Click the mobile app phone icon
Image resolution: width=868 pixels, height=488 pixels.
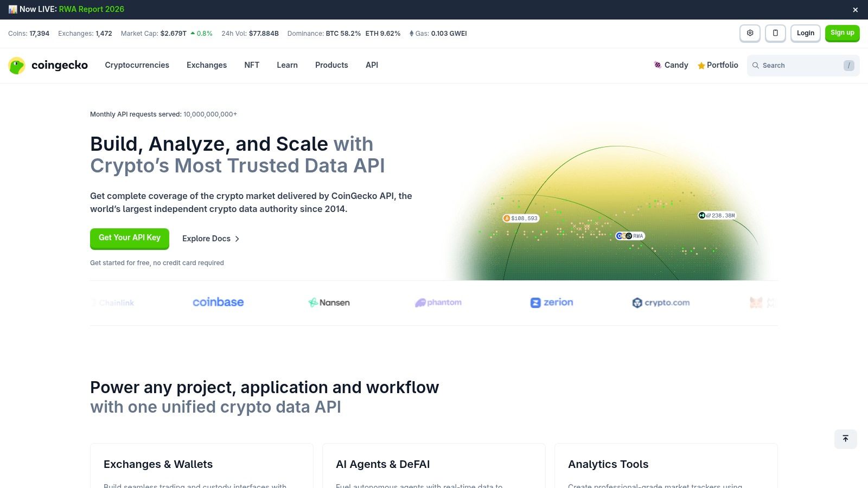(x=775, y=33)
